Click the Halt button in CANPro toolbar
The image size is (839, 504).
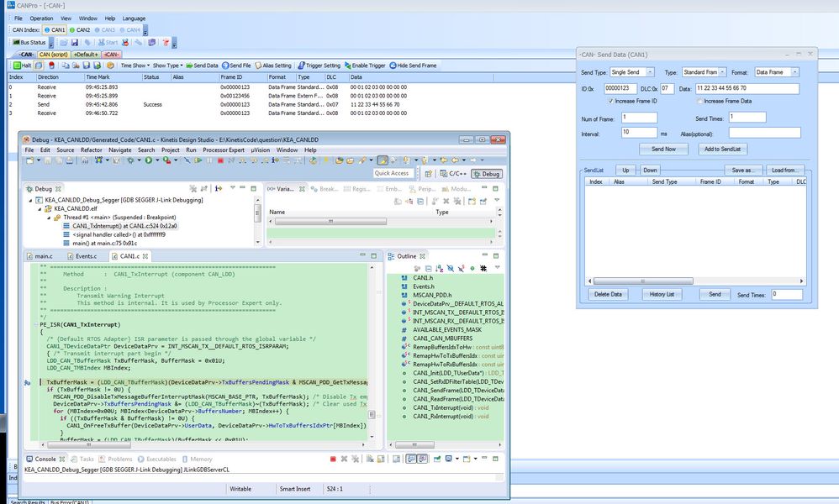coord(23,66)
